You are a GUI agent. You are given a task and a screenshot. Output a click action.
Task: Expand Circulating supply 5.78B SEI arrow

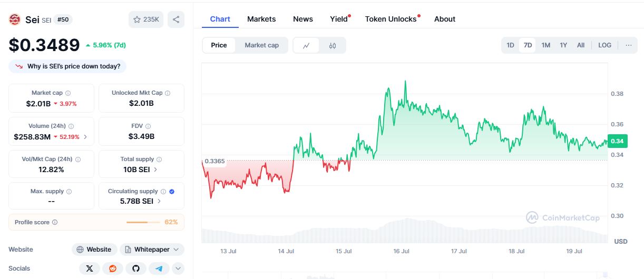click(x=159, y=201)
